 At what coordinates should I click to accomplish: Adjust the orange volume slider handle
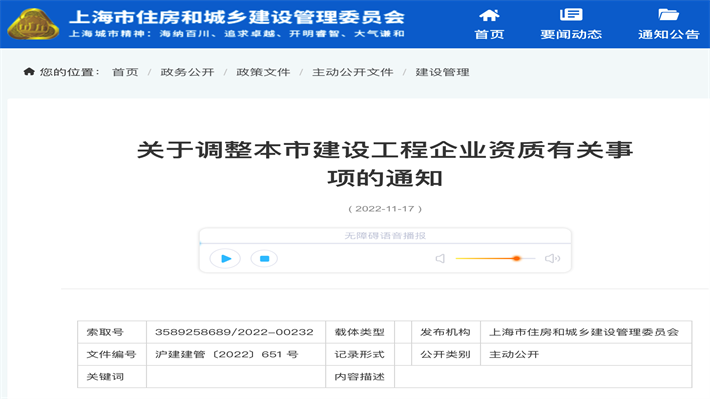click(x=516, y=258)
